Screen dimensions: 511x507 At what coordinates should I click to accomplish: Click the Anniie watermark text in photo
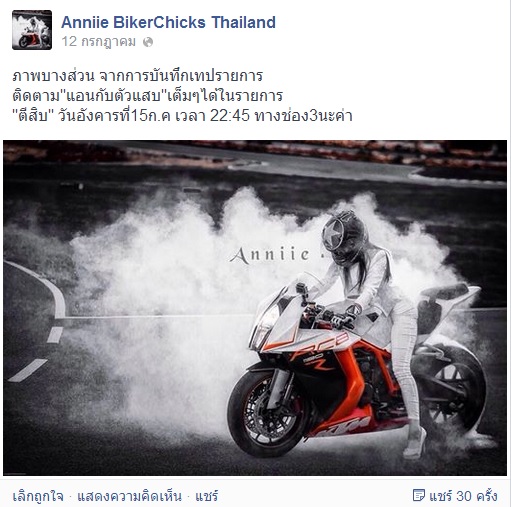pyautogui.click(x=270, y=255)
